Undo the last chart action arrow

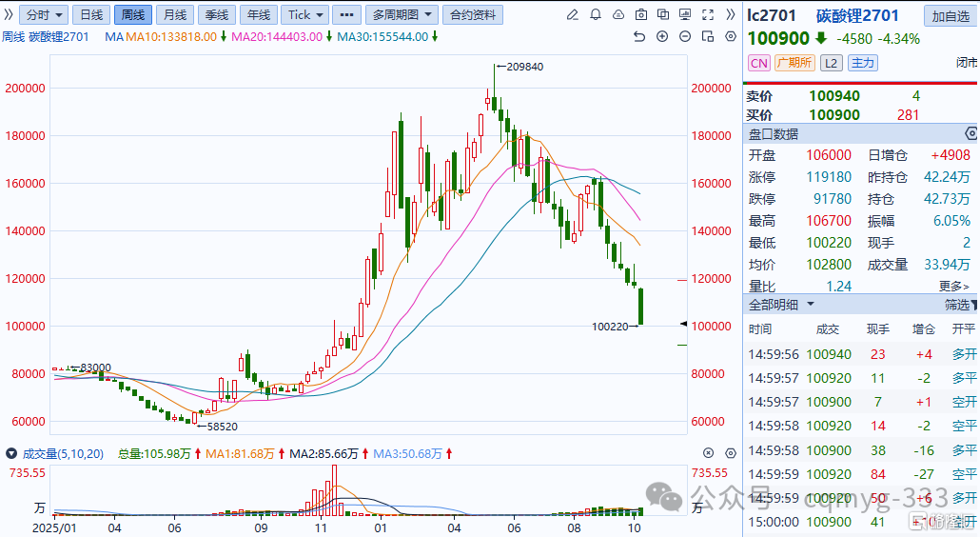pyautogui.click(x=639, y=37)
